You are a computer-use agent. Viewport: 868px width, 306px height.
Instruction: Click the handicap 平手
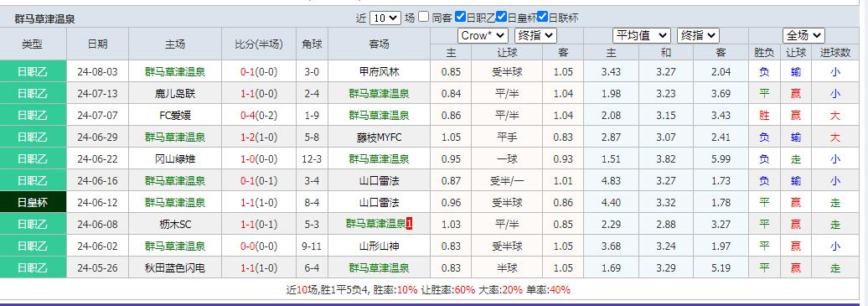point(507,137)
